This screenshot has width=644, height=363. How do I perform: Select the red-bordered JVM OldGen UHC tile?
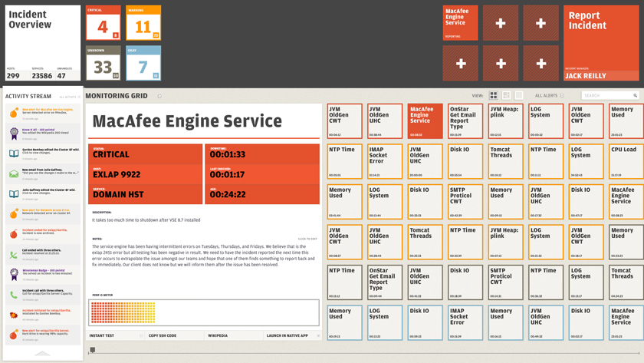pyautogui.click(x=385, y=120)
